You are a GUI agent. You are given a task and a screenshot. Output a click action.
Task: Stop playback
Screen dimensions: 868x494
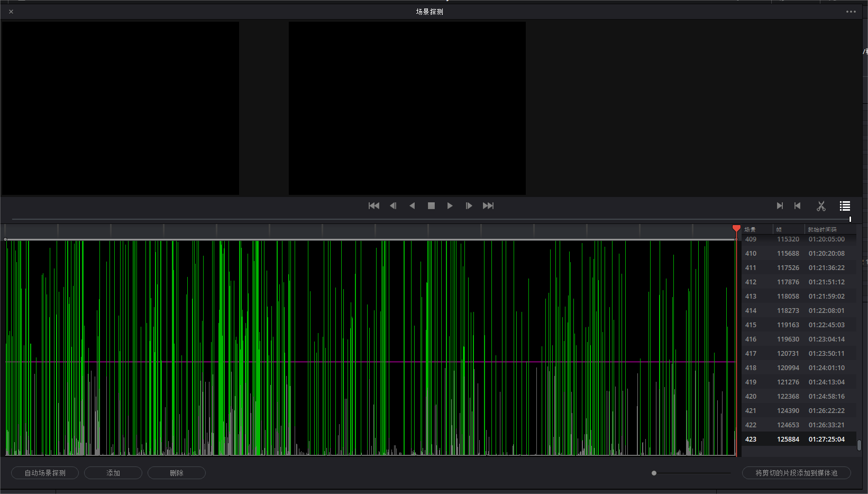point(431,206)
